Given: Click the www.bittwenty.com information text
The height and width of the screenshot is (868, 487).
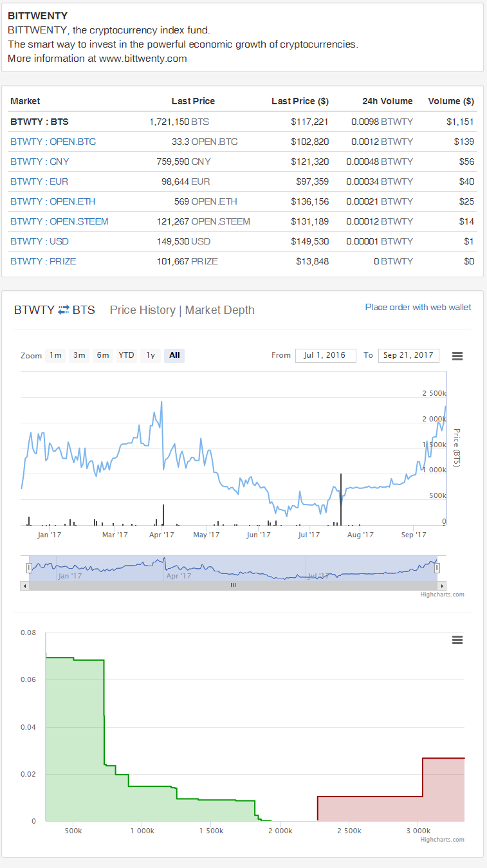Looking at the screenshot, I should (x=143, y=58).
